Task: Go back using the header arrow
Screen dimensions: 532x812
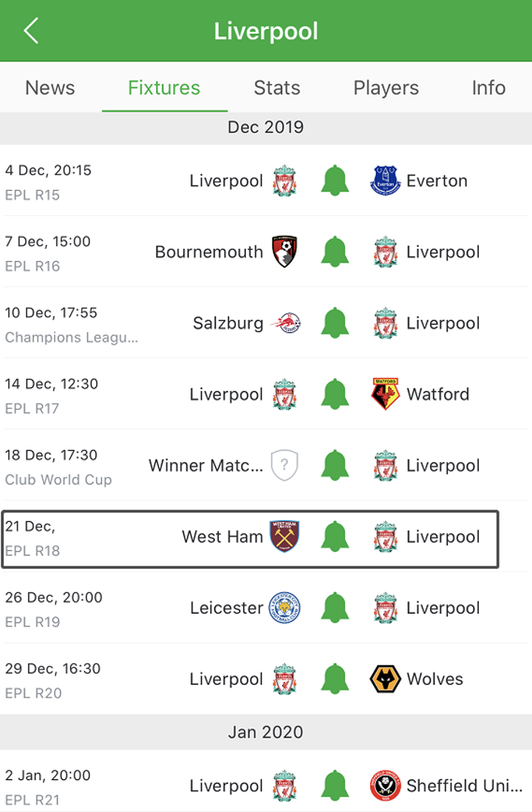Action: [31, 30]
